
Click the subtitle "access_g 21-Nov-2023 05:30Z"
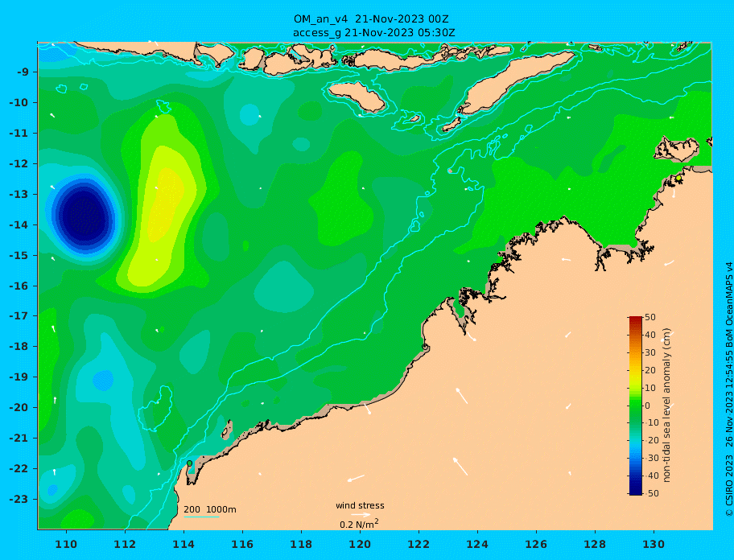374,33
